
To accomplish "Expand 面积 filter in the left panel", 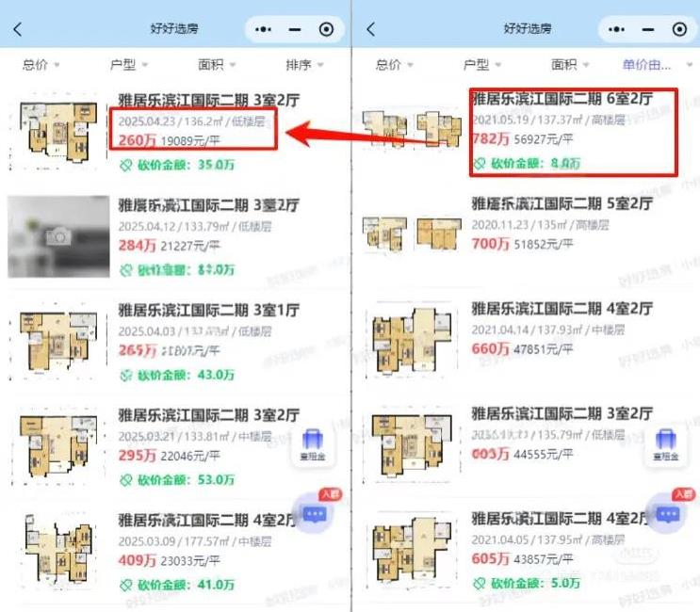I will [217, 65].
